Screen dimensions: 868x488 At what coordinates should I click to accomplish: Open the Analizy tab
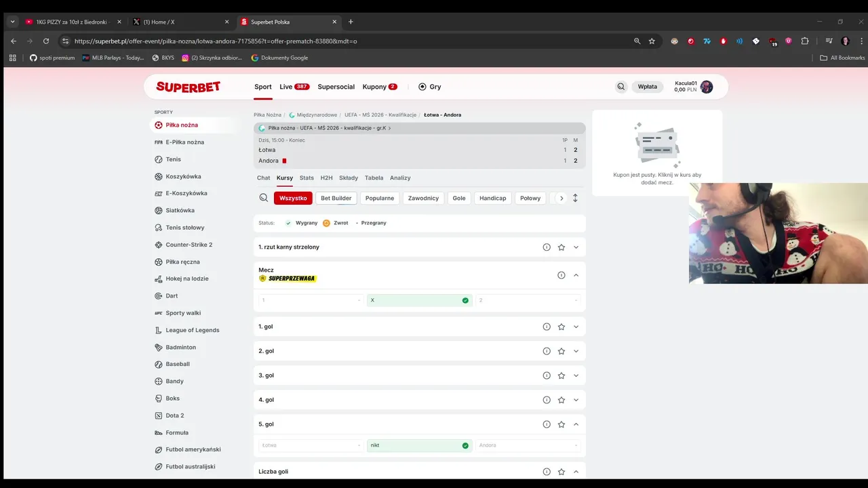[400, 178]
